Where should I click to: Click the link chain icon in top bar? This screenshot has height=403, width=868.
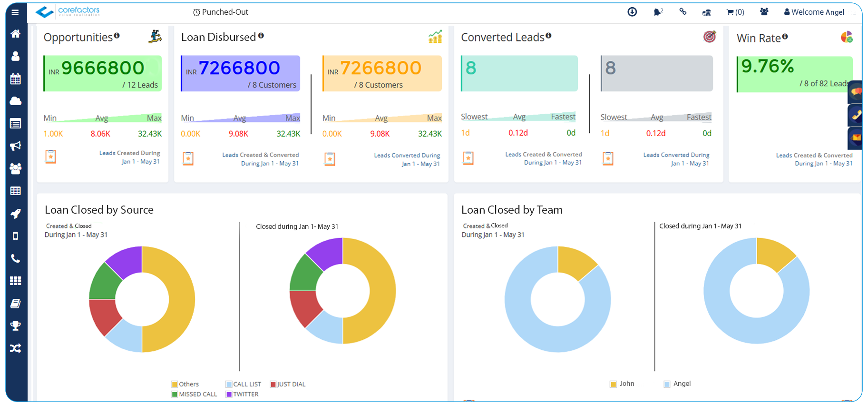click(683, 11)
